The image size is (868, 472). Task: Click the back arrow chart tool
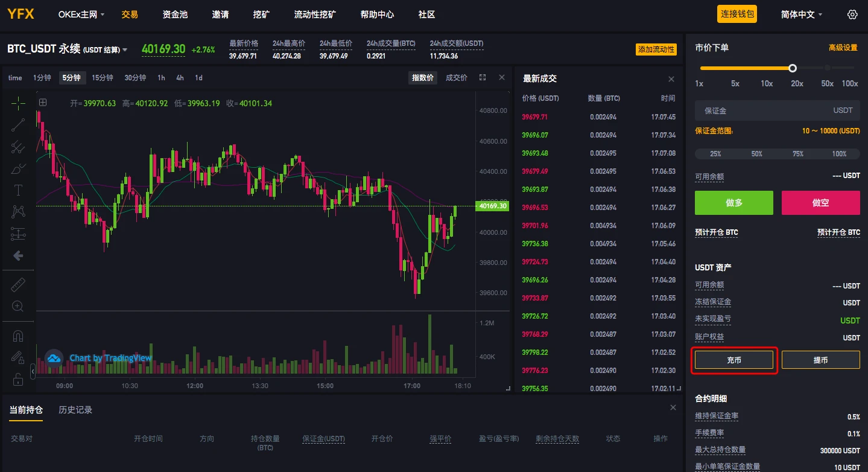18,255
